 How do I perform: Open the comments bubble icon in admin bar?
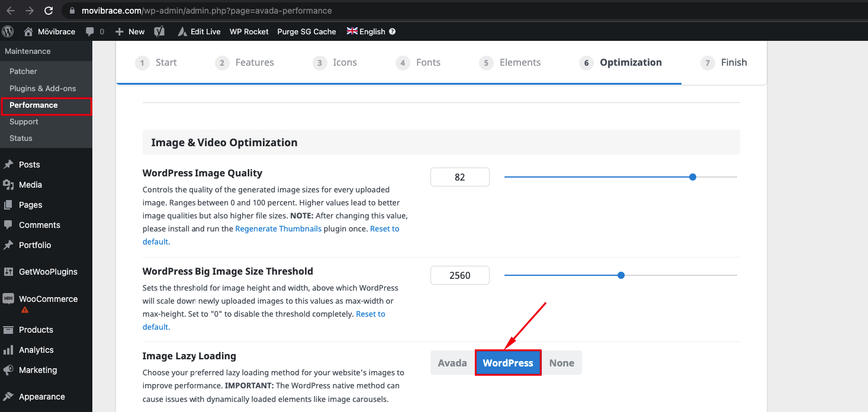pos(90,31)
